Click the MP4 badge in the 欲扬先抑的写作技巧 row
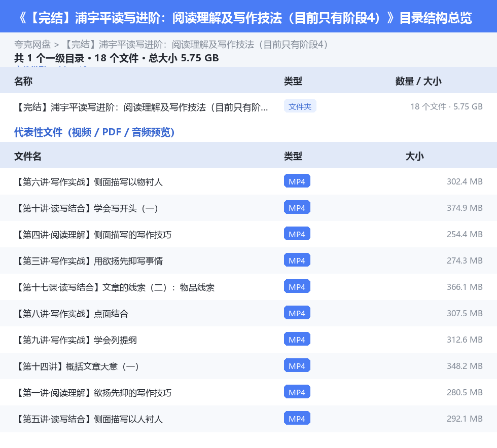 click(x=297, y=392)
